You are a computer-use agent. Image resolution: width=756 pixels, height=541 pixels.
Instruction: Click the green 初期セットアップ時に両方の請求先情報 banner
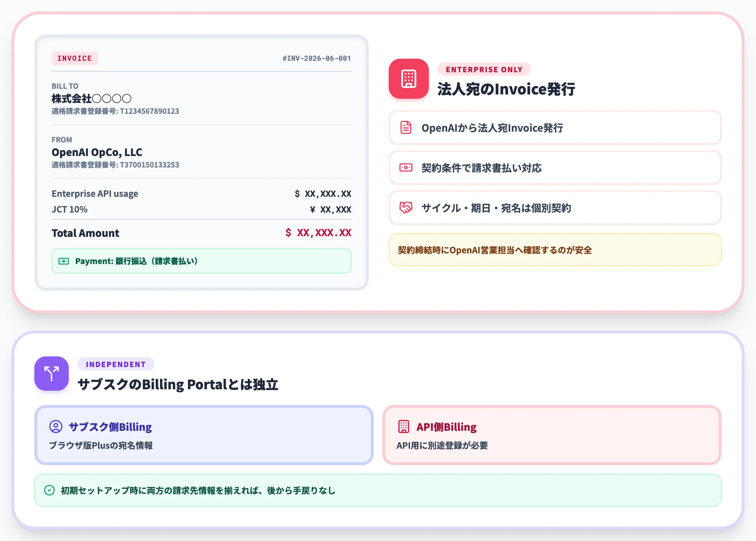coord(378,490)
